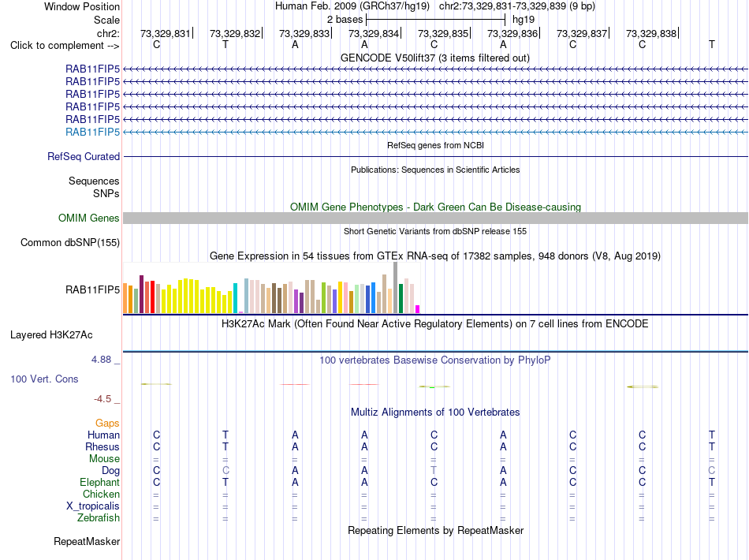Click the GENCODE V50lift37 track title

point(435,58)
